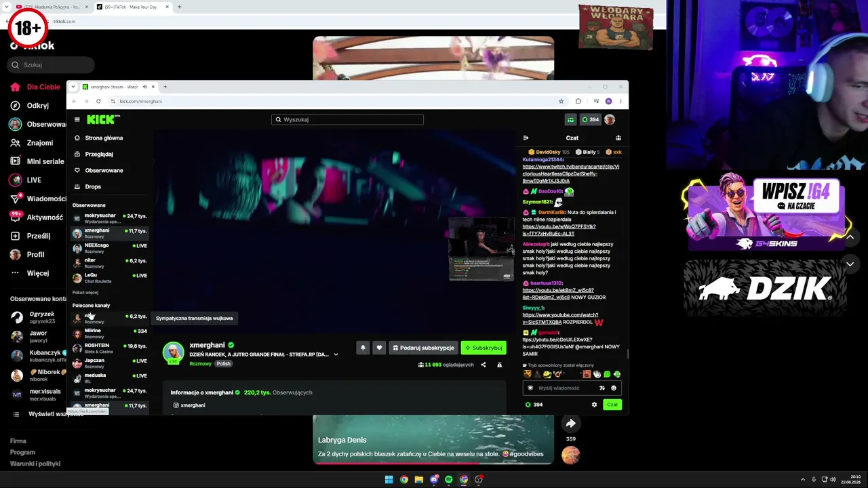Open the Kick window tab search dropdown

(x=73, y=87)
